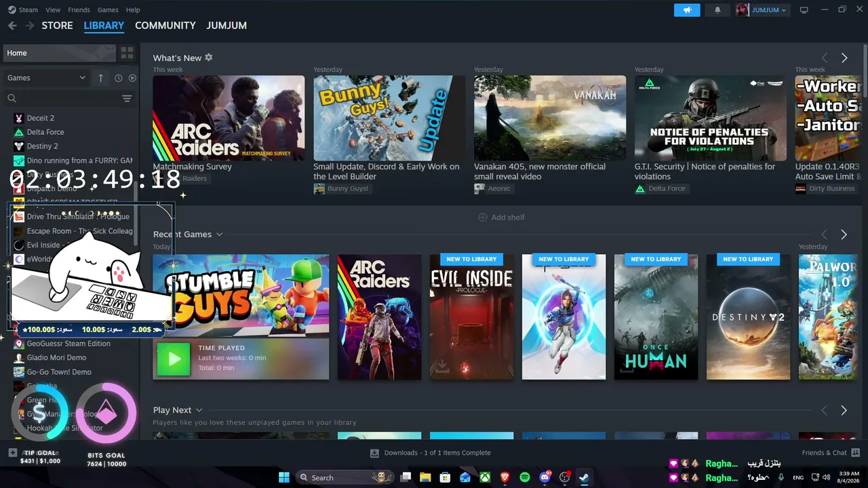Viewport: 868px width, 488px height.
Task: Select the Evil Inside Prologue game cover
Action: tap(471, 317)
